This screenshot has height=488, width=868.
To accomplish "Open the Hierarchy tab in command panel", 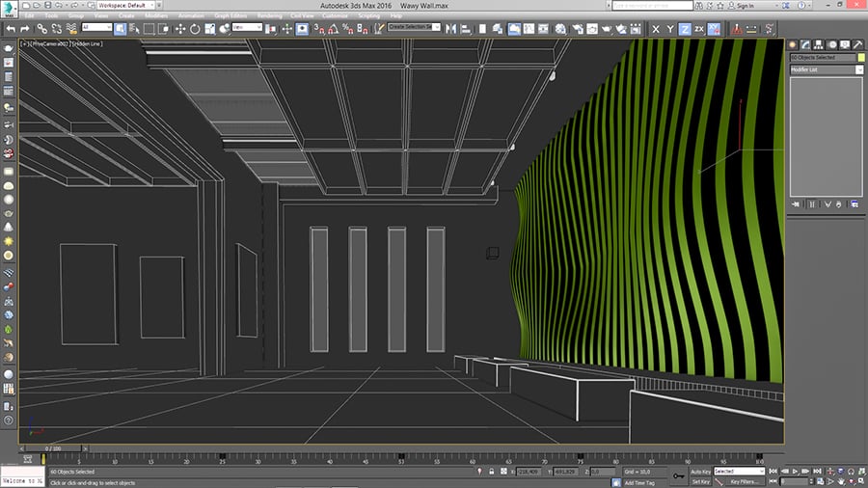I will (818, 44).
